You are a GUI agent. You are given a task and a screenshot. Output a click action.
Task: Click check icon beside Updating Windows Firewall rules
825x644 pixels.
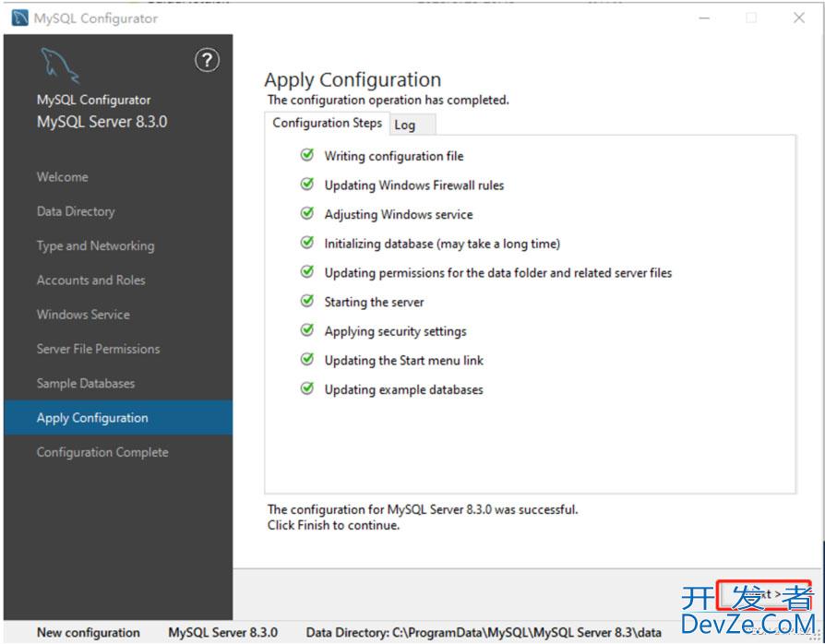(306, 185)
